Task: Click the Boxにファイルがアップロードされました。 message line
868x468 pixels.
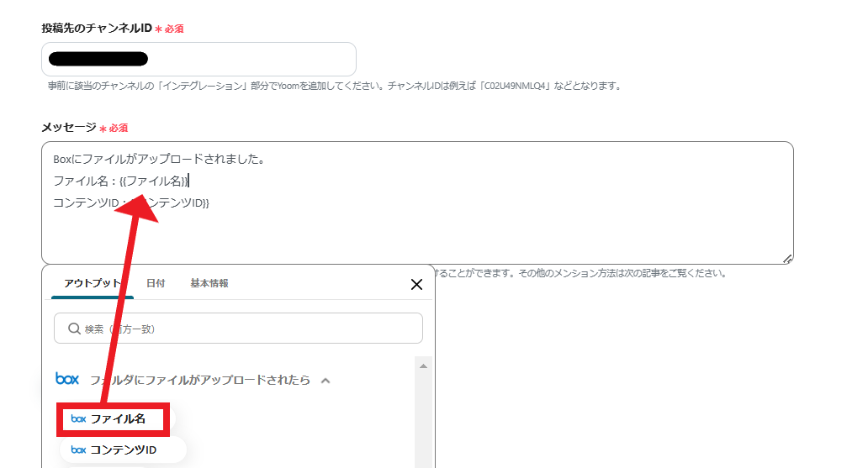Action: [x=160, y=160]
